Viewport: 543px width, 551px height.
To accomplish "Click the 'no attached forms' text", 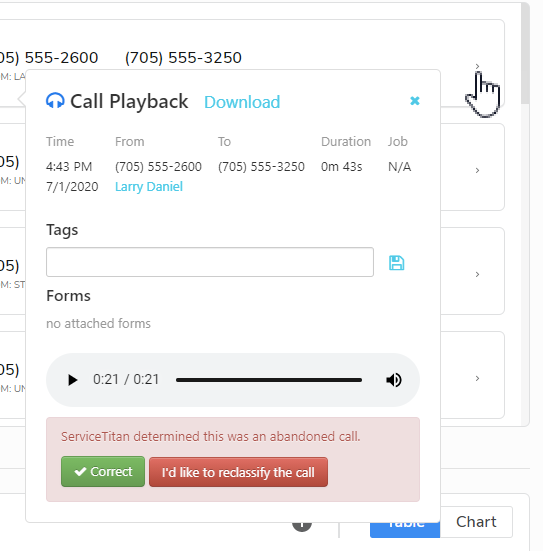I will pyautogui.click(x=98, y=323).
